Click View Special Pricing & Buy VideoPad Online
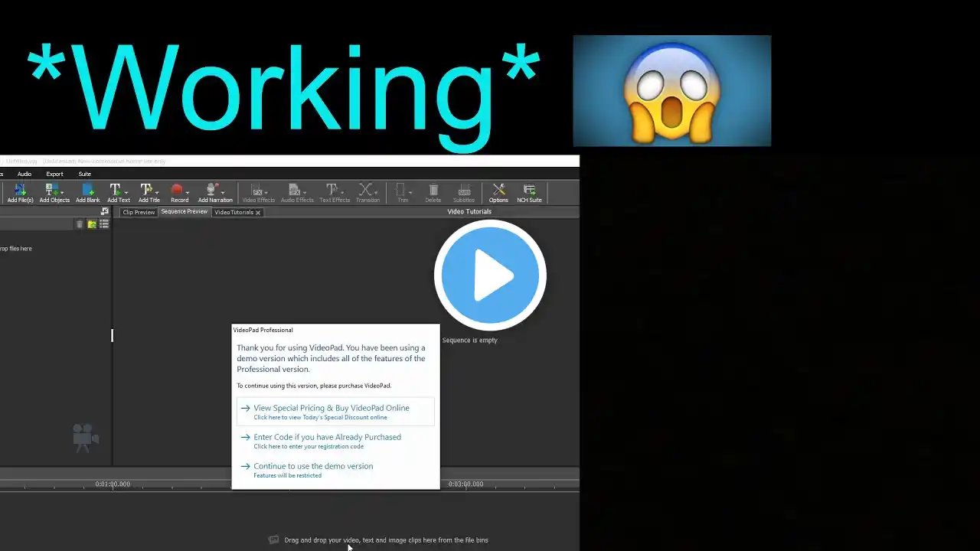980x551 pixels. click(x=335, y=412)
